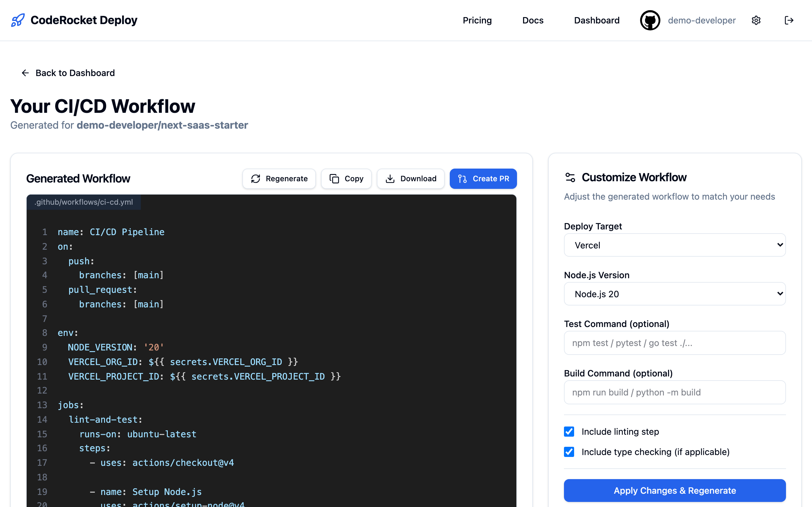812x507 pixels.
Task: Click the back arrow beside Back to Dashboard
Action: (x=25, y=73)
